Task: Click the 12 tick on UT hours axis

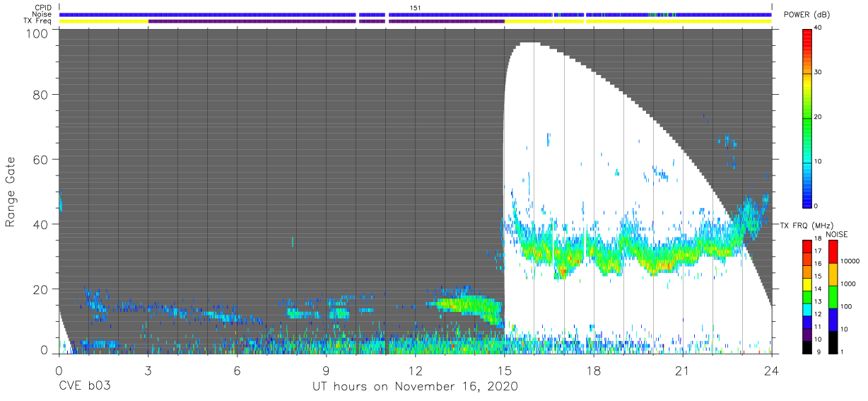Action: [416, 370]
